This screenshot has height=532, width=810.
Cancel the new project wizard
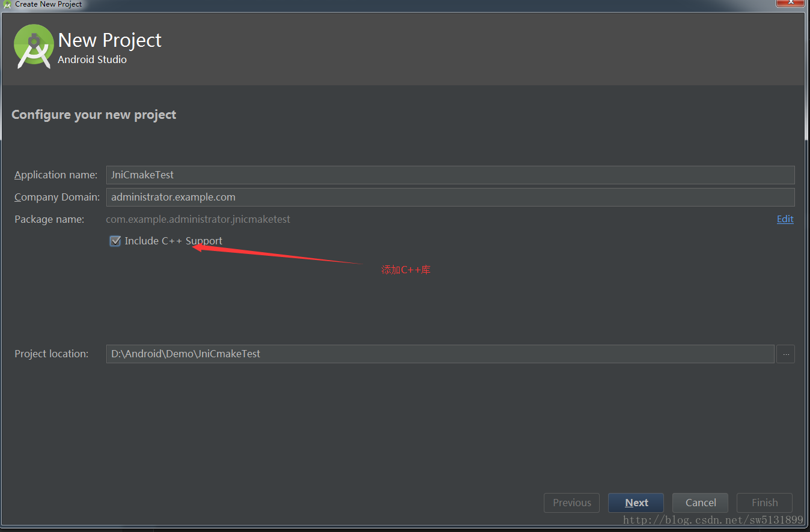(x=700, y=503)
